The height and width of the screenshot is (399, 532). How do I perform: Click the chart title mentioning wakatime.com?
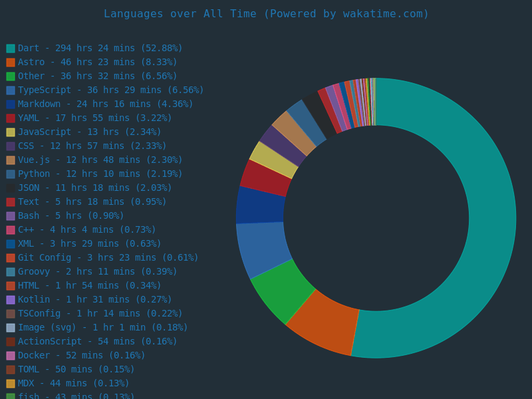(266, 14)
